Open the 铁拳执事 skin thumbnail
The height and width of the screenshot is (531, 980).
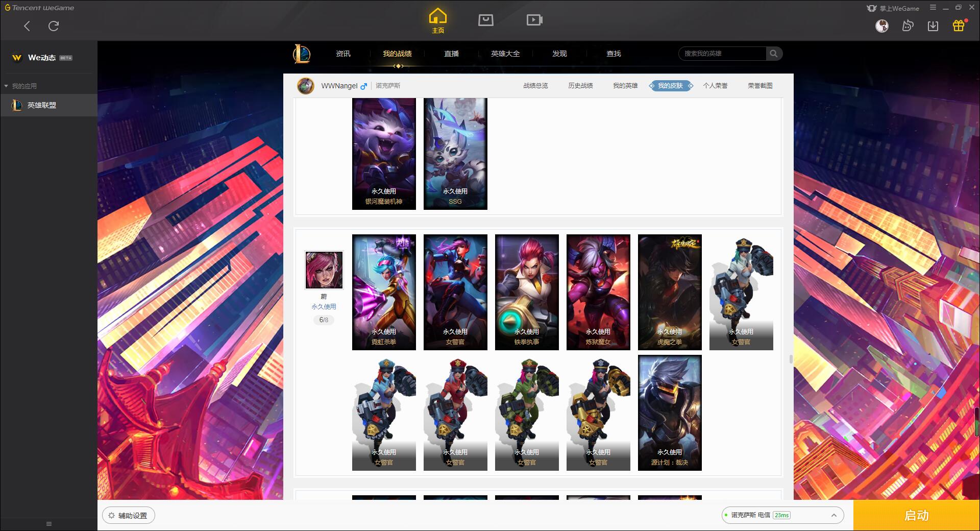coord(527,292)
